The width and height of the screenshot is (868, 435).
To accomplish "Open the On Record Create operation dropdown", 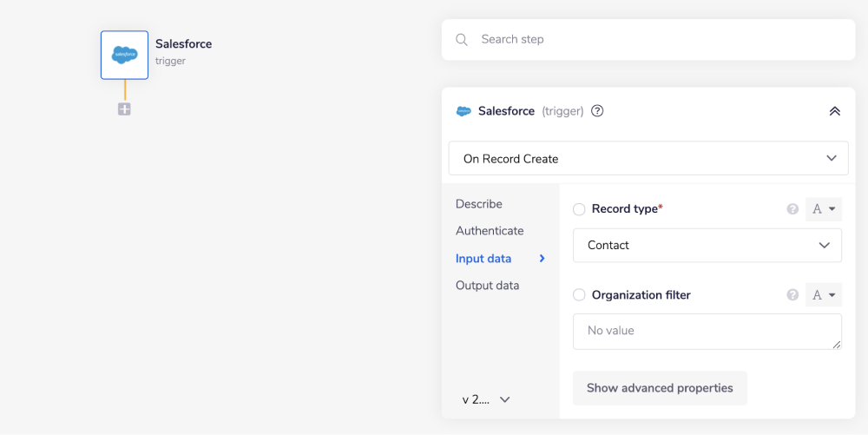I will pyautogui.click(x=648, y=159).
